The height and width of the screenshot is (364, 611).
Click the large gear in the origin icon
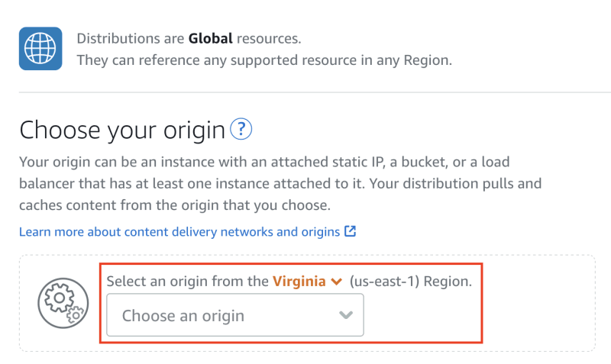pyautogui.click(x=59, y=298)
